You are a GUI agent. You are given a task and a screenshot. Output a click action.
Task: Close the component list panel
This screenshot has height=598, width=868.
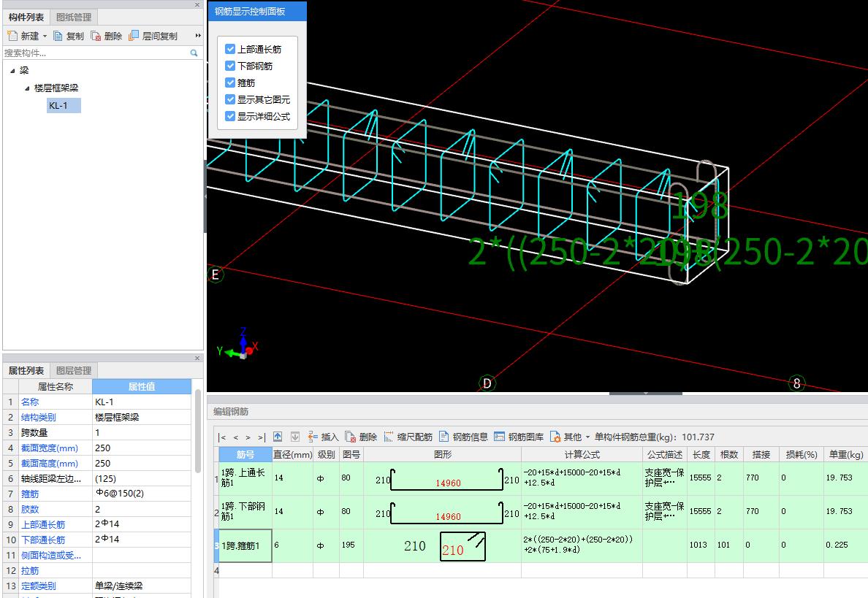197,5
